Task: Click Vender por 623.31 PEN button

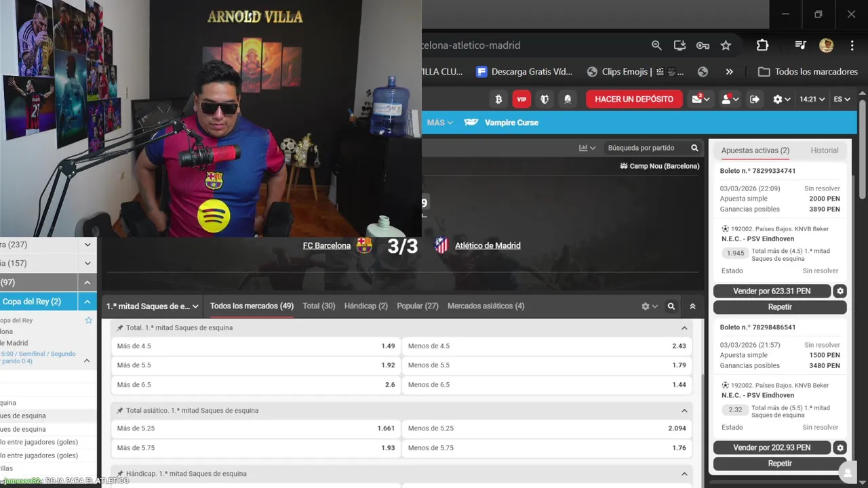Action: click(772, 291)
